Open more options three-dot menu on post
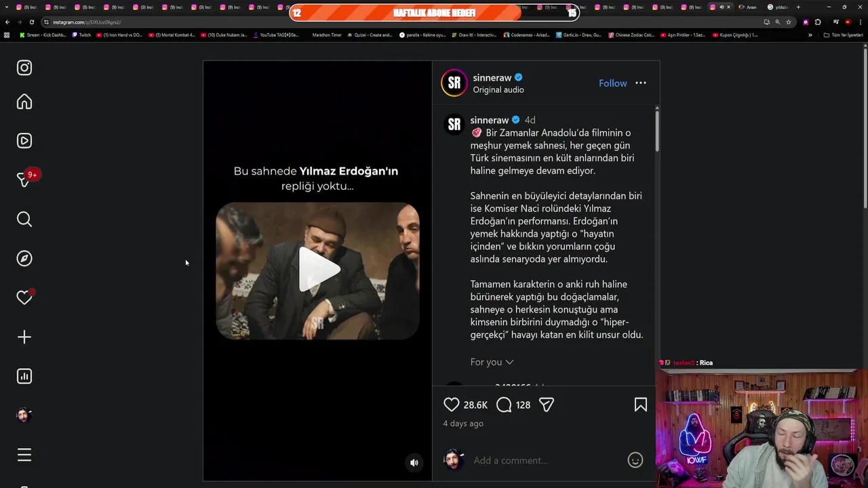The height and width of the screenshot is (488, 868). [x=641, y=83]
